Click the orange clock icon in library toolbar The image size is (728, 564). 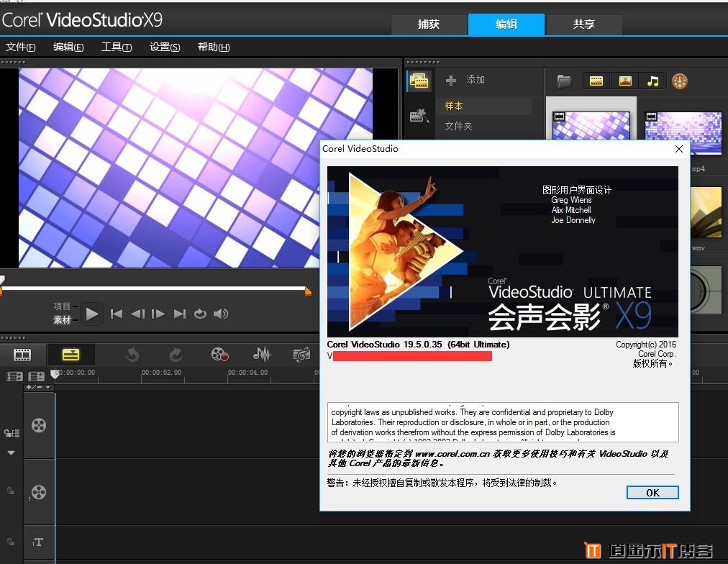pos(680,82)
